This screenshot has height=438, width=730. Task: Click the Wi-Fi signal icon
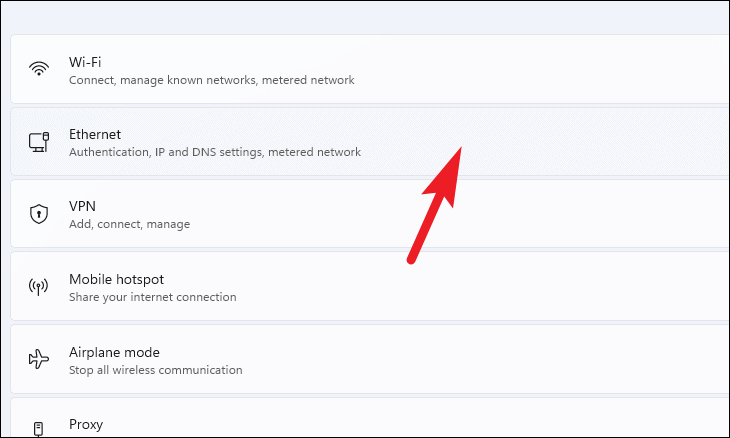40,69
